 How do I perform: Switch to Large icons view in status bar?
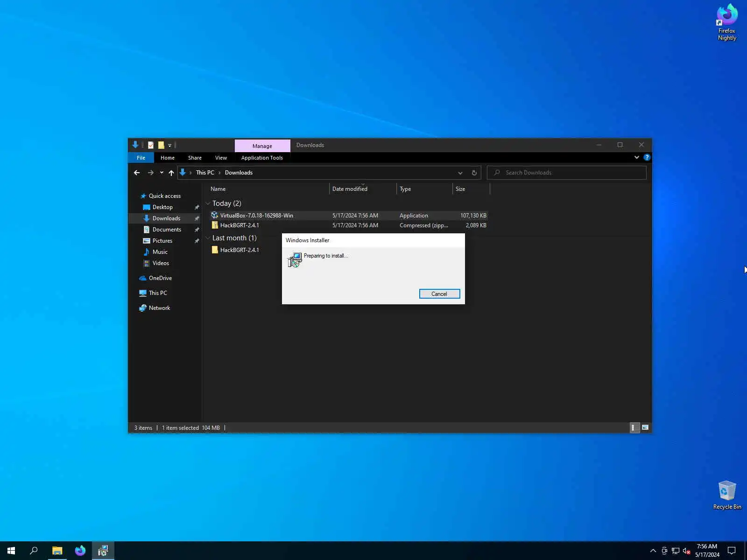click(645, 427)
